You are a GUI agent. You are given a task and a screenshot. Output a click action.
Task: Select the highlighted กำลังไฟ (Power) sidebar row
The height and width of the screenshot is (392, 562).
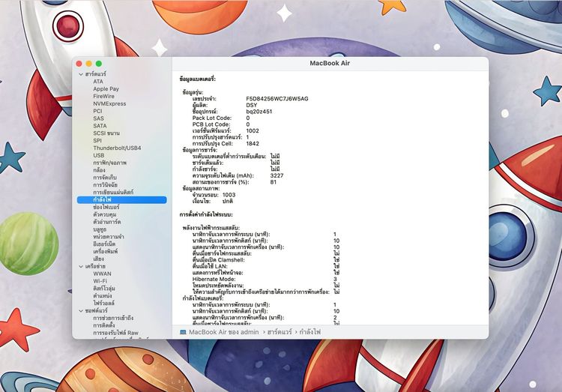122,200
